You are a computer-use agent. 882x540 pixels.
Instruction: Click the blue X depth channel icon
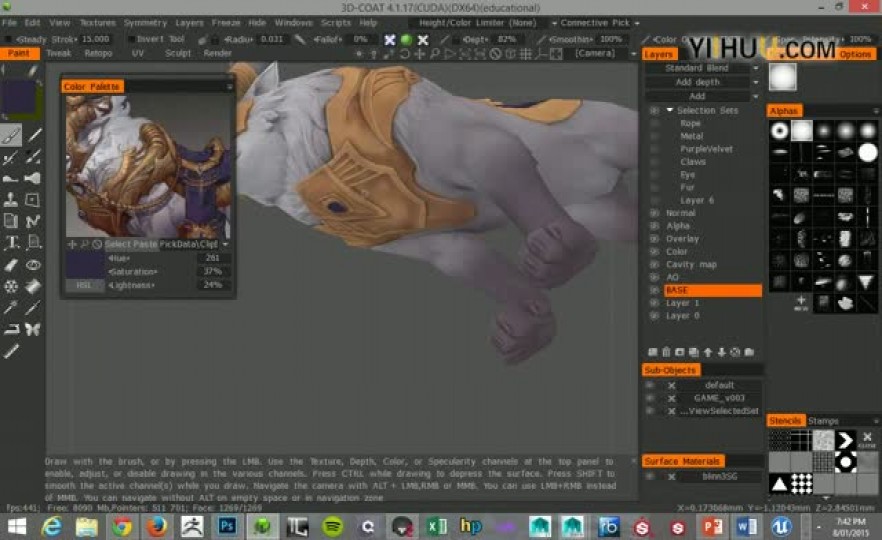click(389, 39)
